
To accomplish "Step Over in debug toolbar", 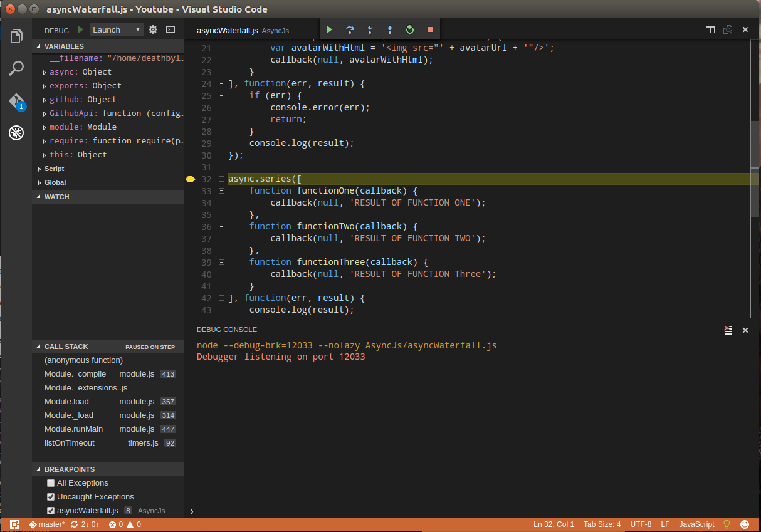I will click(x=350, y=29).
